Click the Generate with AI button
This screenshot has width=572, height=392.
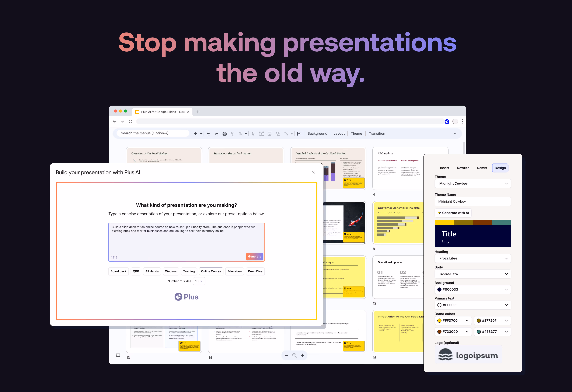coord(453,213)
